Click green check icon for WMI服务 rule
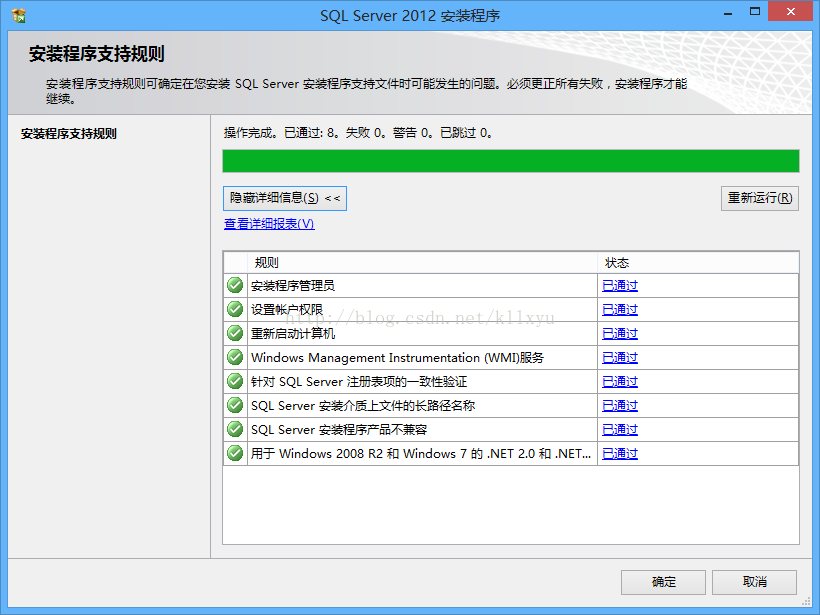 [x=235, y=357]
